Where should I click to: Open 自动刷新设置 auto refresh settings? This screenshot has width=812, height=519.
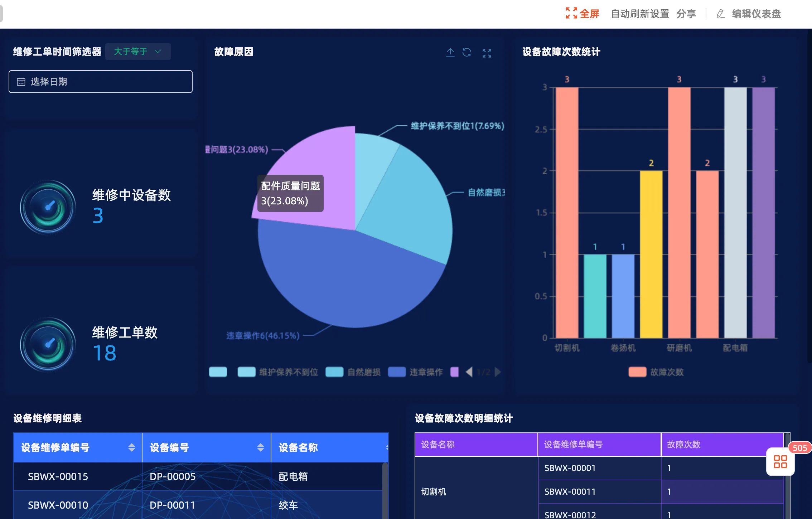[x=640, y=14]
